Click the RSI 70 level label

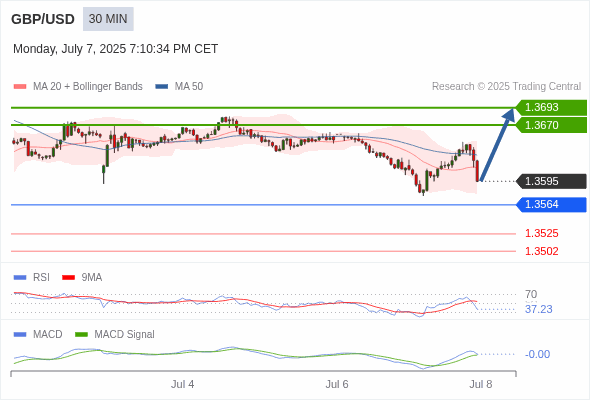531,294
